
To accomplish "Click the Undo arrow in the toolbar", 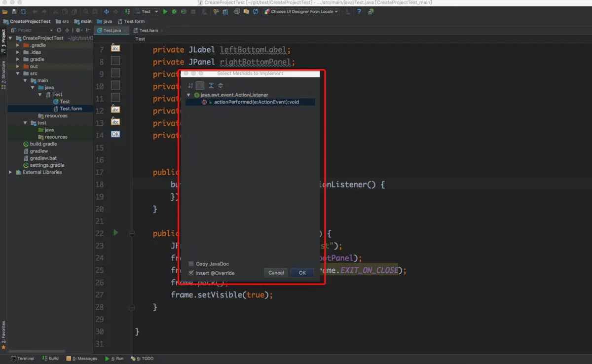I will (x=35, y=11).
